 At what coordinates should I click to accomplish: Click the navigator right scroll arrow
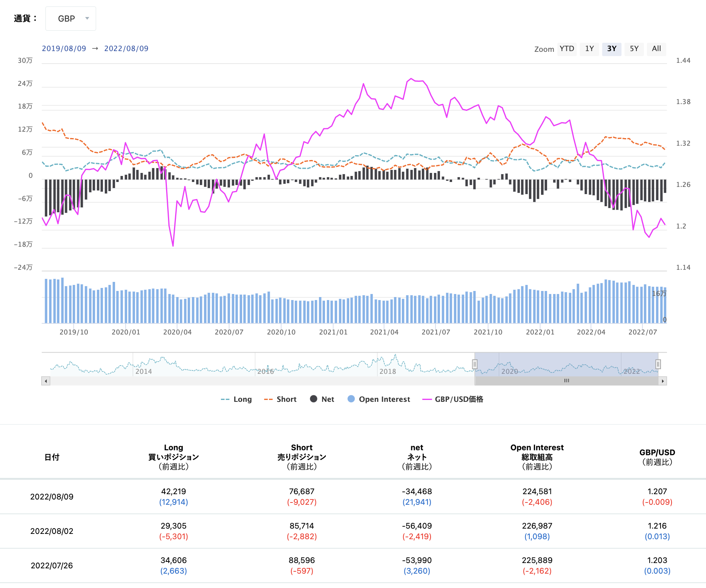click(662, 381)
